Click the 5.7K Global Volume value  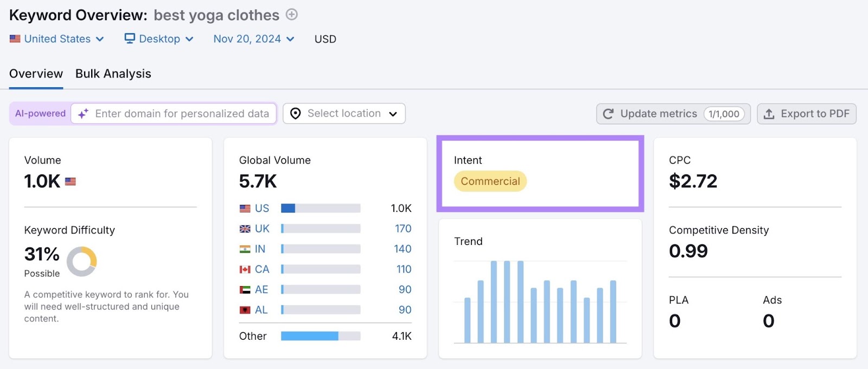click(x=258, y=182)
